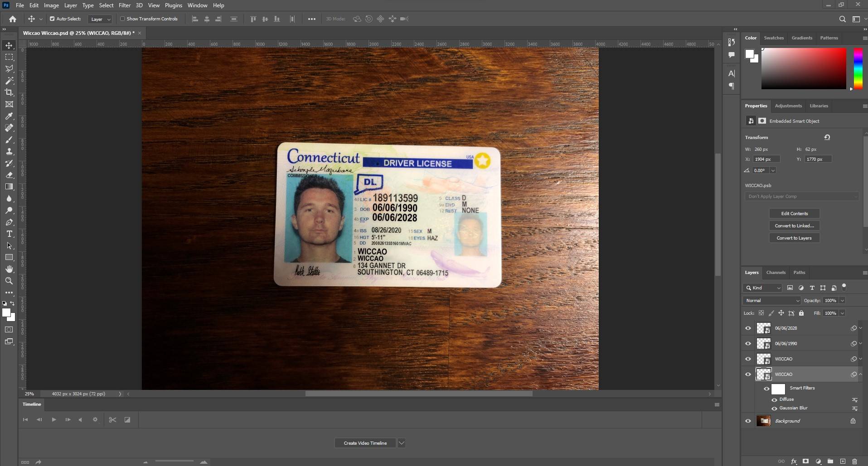Open the Don't Apply Layer Comp dropdown
Viewport: 868px width, 466px height.
801,197
